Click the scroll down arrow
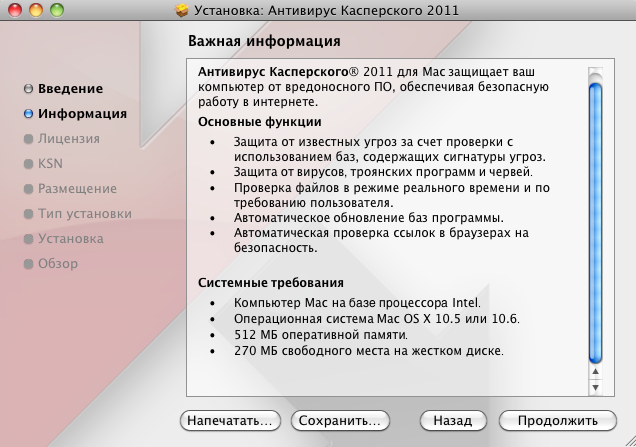Image resolution: width=636 pixels, height=447 pixels. click(x=595, y=387)
